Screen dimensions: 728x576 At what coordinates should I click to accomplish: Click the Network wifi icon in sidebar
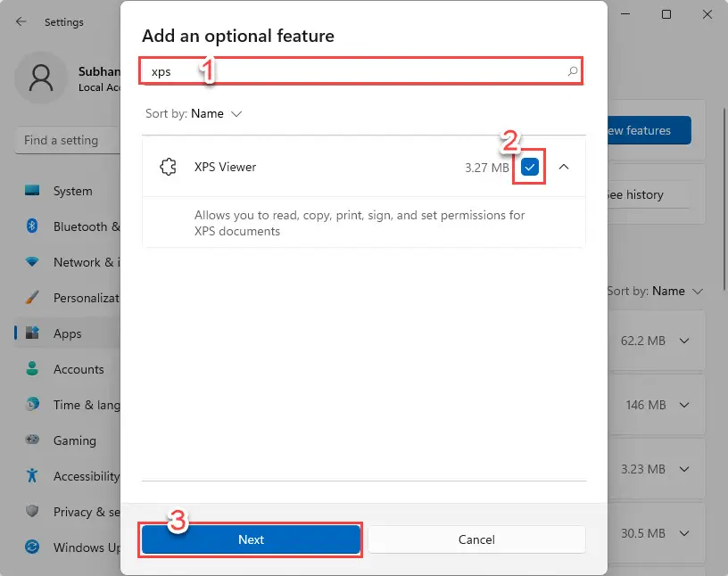click(32, 262)
